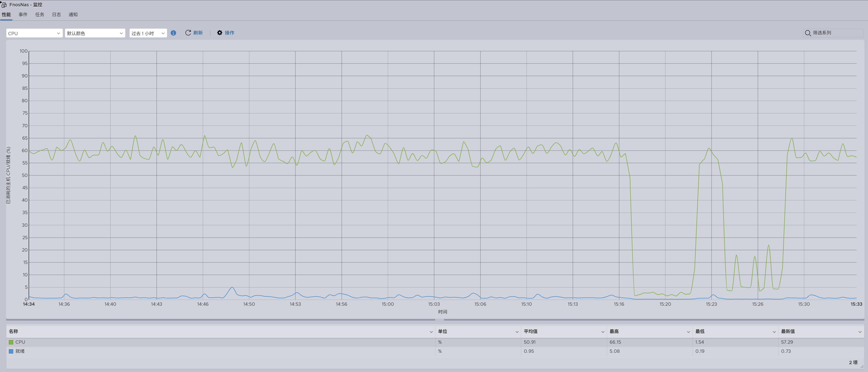Toggle visibility of the 就绪 series swatch
Viewport: 868px width, 372px height.
click(x=11, y=351)
